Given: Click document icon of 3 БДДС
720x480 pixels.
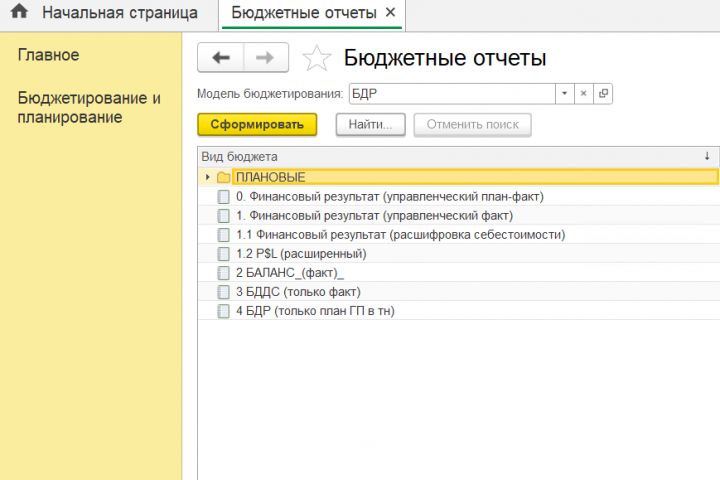Looking at the screenshot, I should (224, 292).
